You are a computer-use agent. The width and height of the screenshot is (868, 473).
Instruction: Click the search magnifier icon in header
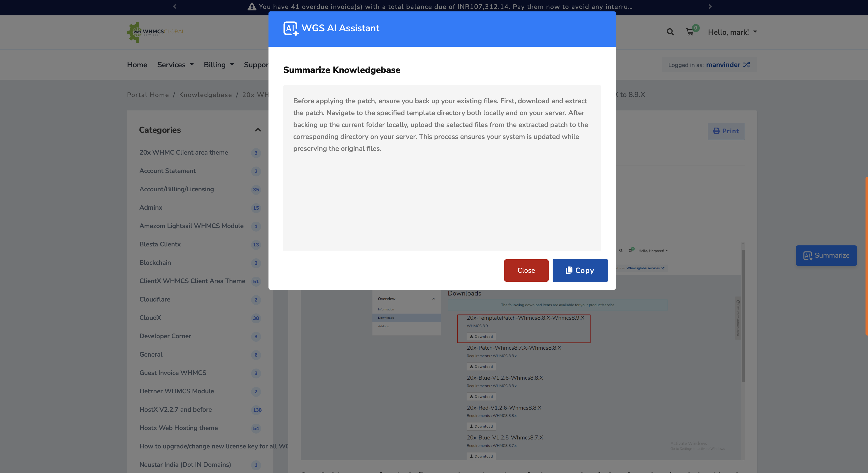click(x=670, y=32)
